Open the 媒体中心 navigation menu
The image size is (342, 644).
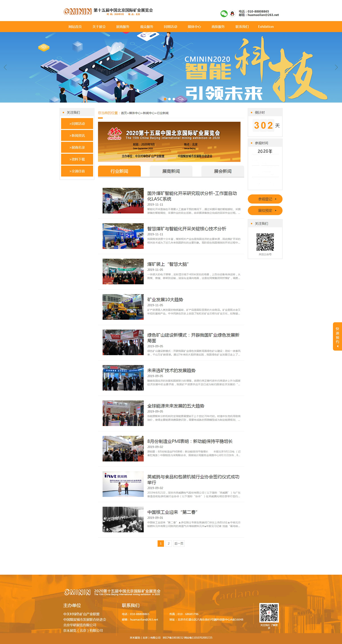(194, 27)
